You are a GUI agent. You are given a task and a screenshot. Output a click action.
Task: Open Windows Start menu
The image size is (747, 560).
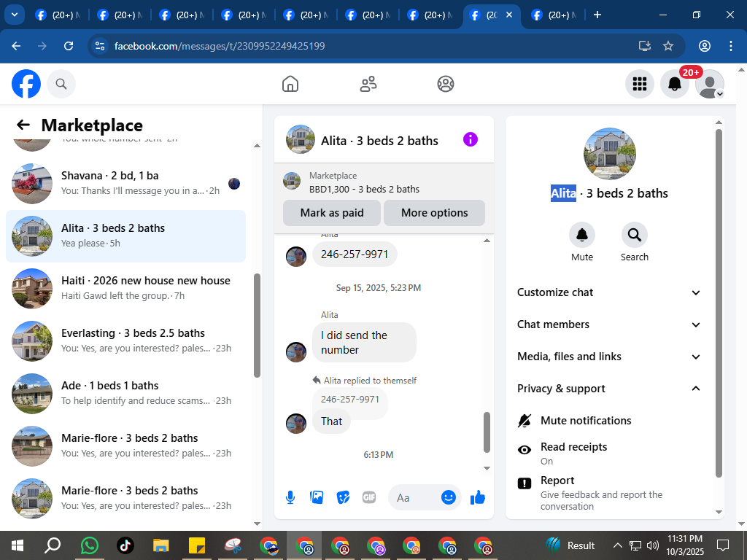coord(18,545)
